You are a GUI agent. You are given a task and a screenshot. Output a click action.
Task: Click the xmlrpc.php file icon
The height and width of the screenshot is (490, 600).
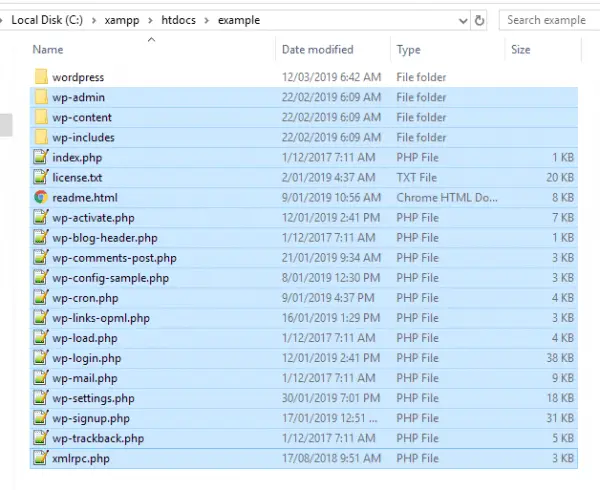(x=41, y=458)
